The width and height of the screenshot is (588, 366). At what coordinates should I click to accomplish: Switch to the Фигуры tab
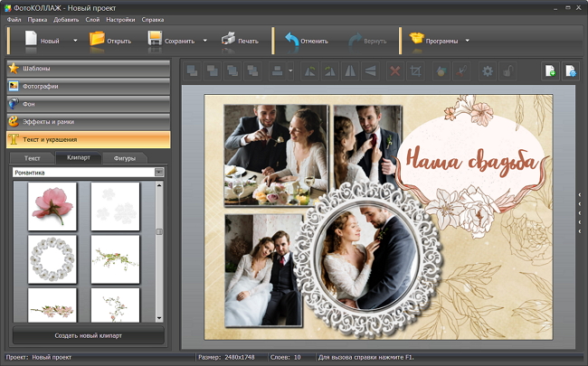point(125,158)
